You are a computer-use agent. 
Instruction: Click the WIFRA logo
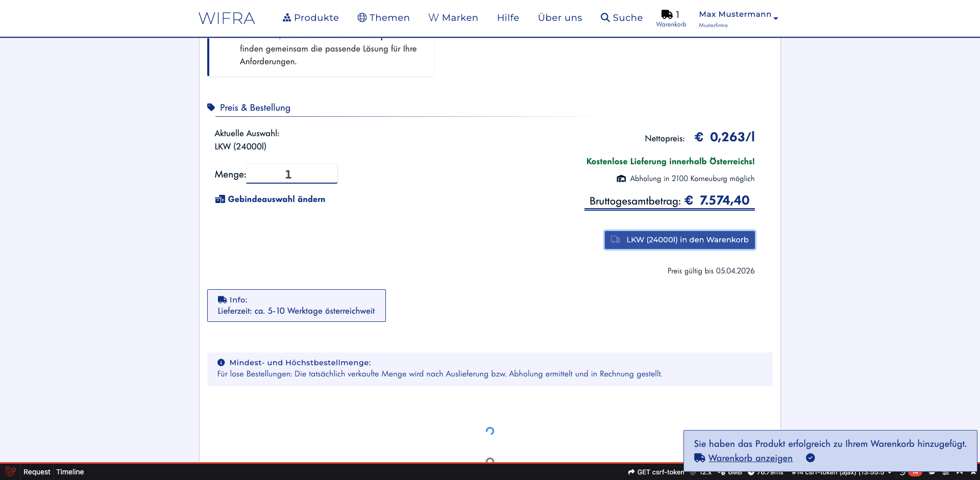(227, 18)
